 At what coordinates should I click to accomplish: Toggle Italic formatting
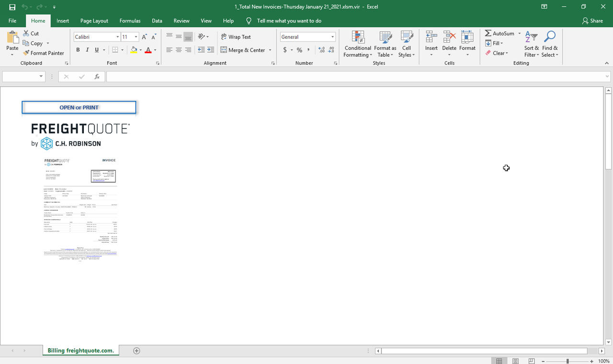pyautogui.click(x=87, y=50)
